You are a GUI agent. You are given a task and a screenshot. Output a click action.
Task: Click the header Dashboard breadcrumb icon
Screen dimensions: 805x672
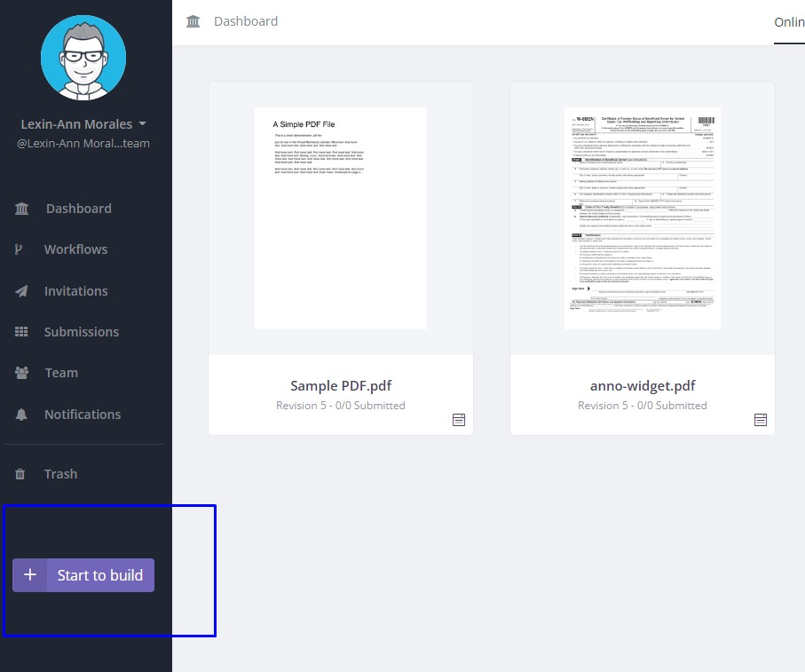[193, 21]
